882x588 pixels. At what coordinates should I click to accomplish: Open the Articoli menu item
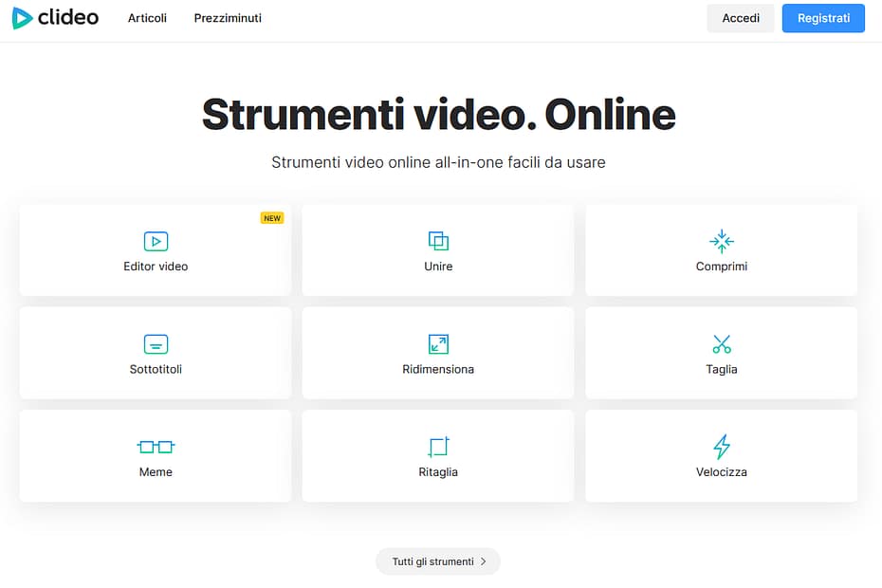coord(147,18)
